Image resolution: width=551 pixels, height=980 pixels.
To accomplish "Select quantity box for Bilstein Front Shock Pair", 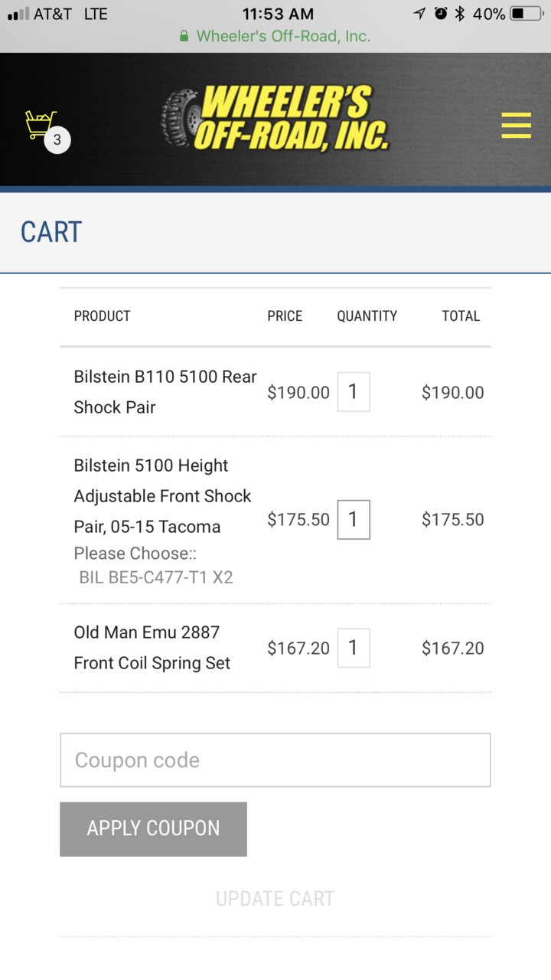I will click(x=354, y=520).
